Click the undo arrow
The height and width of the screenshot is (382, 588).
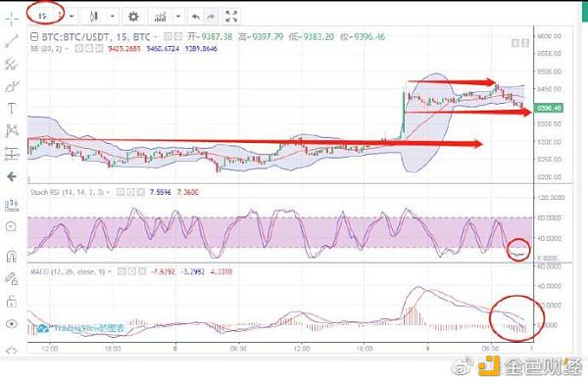(195, 17)
